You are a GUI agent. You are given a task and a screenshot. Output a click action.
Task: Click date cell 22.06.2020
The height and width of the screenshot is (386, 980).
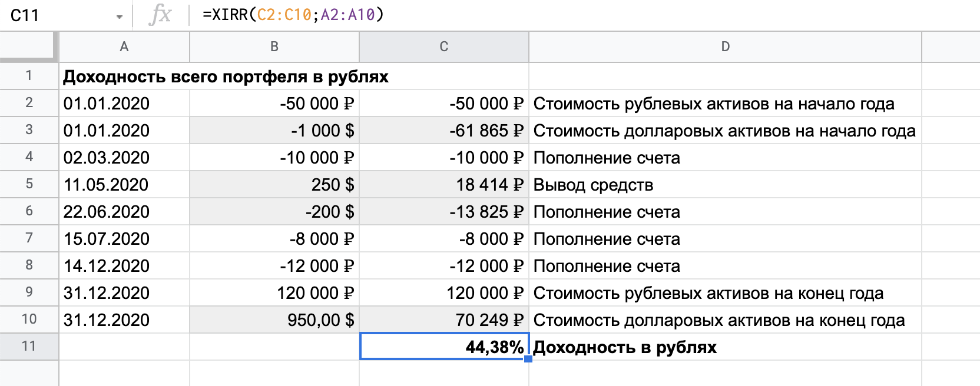(x=124, y=212)
